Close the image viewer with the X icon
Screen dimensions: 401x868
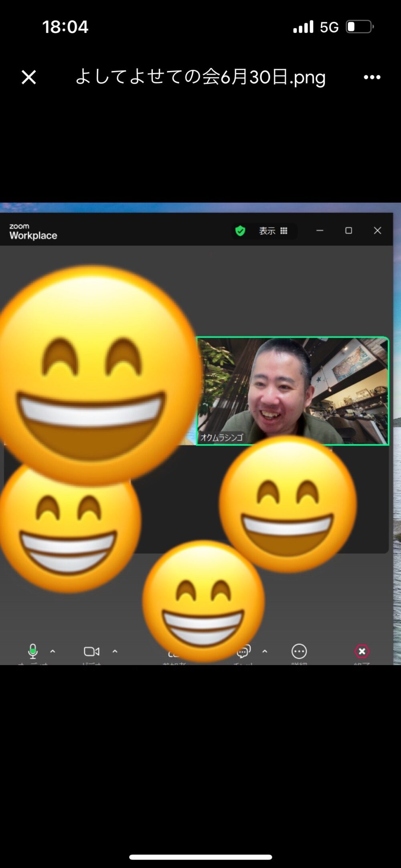pos(29,77)
